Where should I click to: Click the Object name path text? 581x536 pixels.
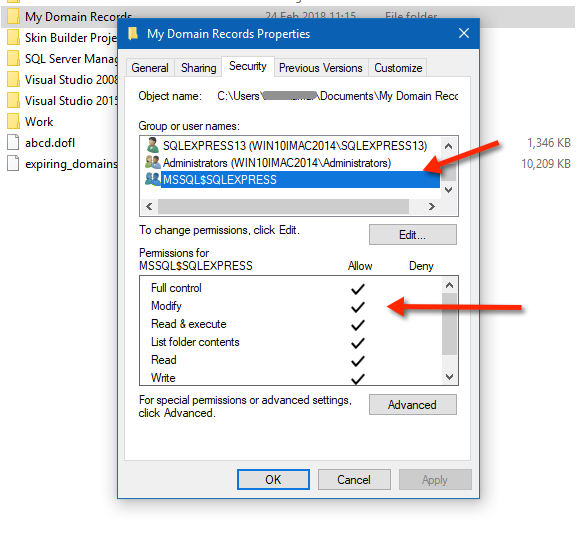pos(338,96)
